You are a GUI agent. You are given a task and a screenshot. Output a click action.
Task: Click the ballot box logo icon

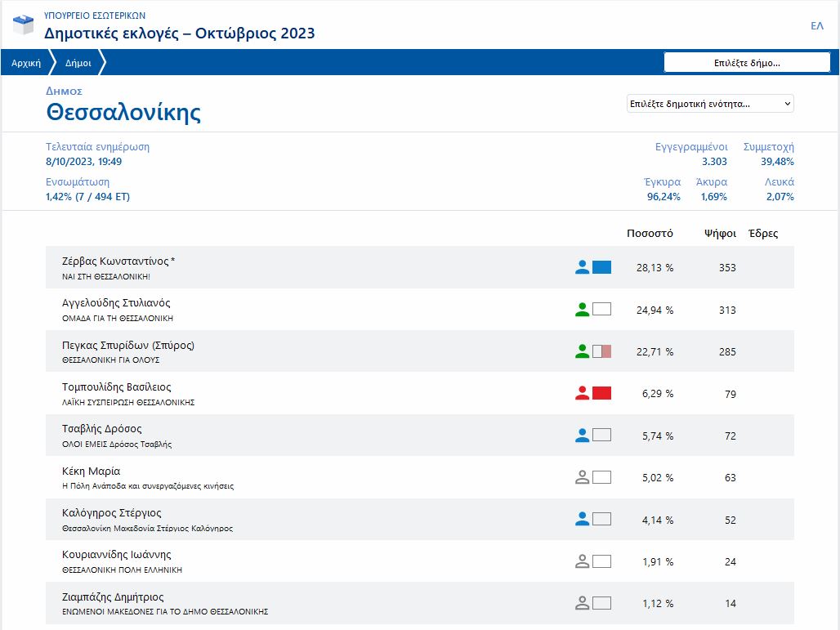click(x=24, y=25)
